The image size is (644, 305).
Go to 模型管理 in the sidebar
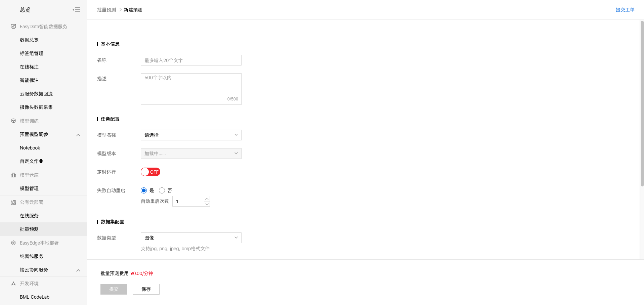click(x=29, y=188)
